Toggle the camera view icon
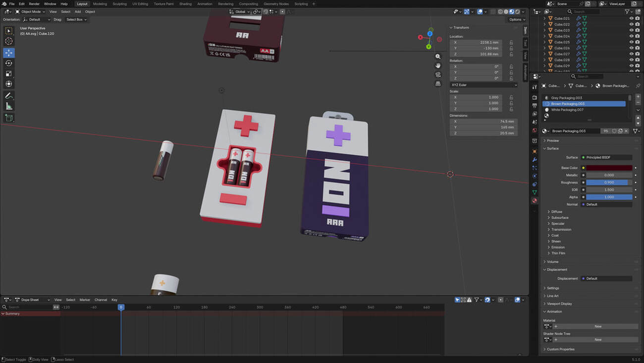The image size is (644, 363). [438, 74]
